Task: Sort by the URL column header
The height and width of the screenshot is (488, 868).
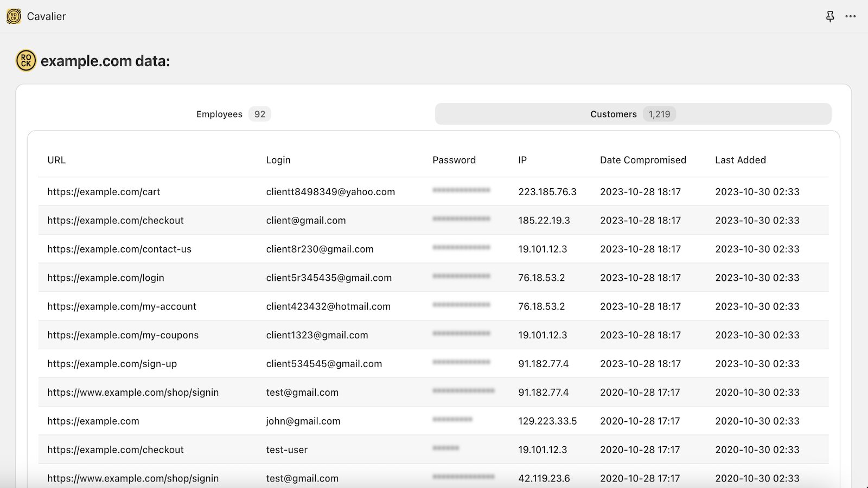Action: tap(56, 160)
